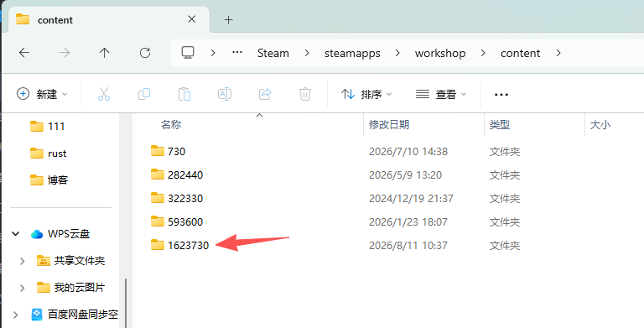
Task: Select 我的云图片 in the sidebar
Action: [70, 287]
